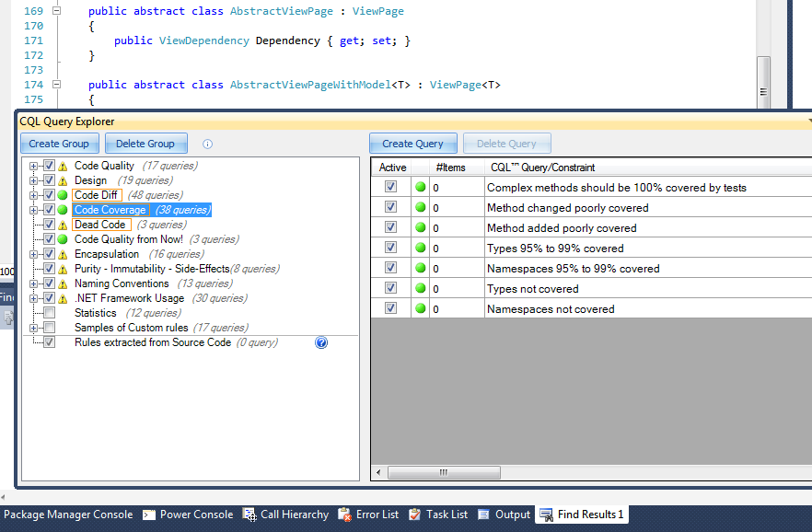Click green status dot for Types 95% to 99% covered

pos(421,248)
